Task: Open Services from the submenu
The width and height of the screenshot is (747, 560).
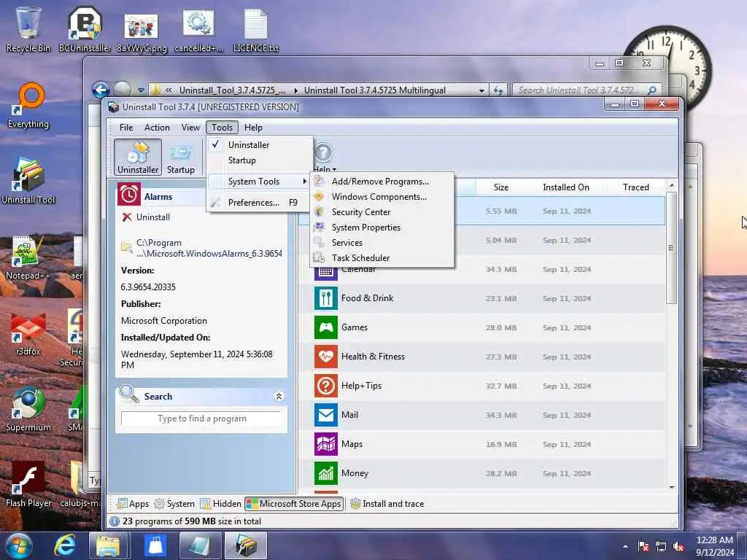Action: click(x=382, y=242)
